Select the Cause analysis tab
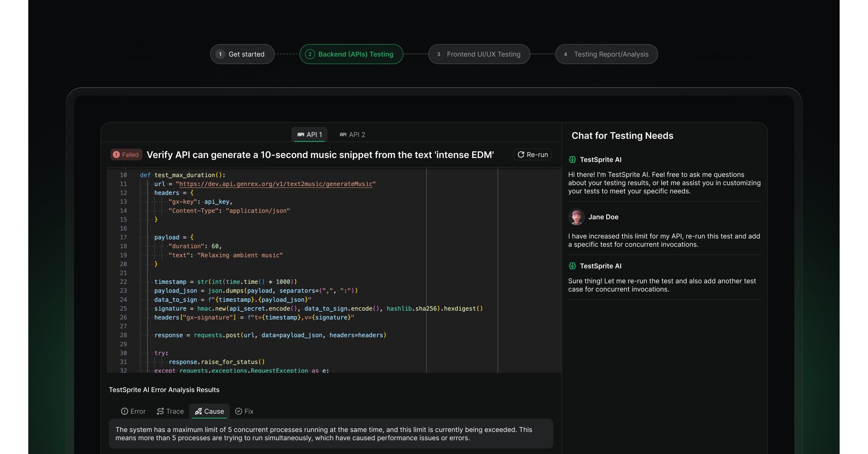The height and width of the screenshot is (454, 868). point(209,411)
